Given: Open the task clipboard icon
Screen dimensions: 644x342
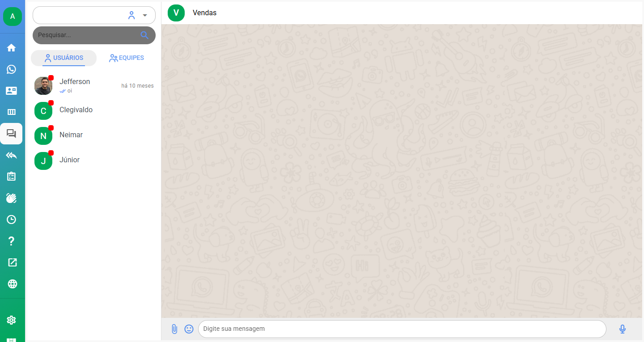Looking at the screenshot, I should click(12, 177).
